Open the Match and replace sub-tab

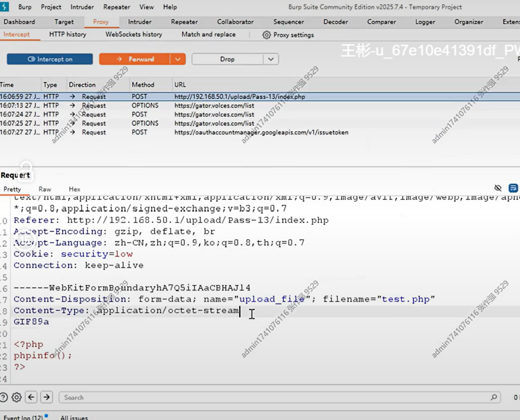pyautogui.click(x=209, y=35)
